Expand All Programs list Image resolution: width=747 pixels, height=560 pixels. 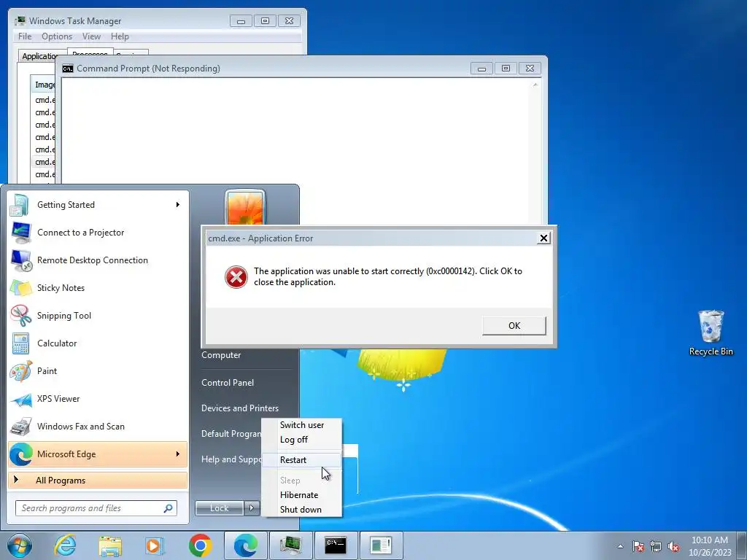click(98, 481)
